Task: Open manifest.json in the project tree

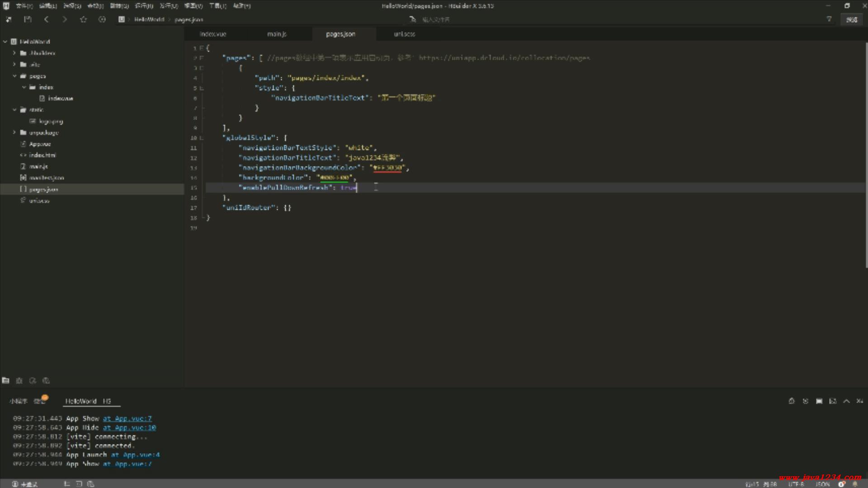Action: coord(47,178)
